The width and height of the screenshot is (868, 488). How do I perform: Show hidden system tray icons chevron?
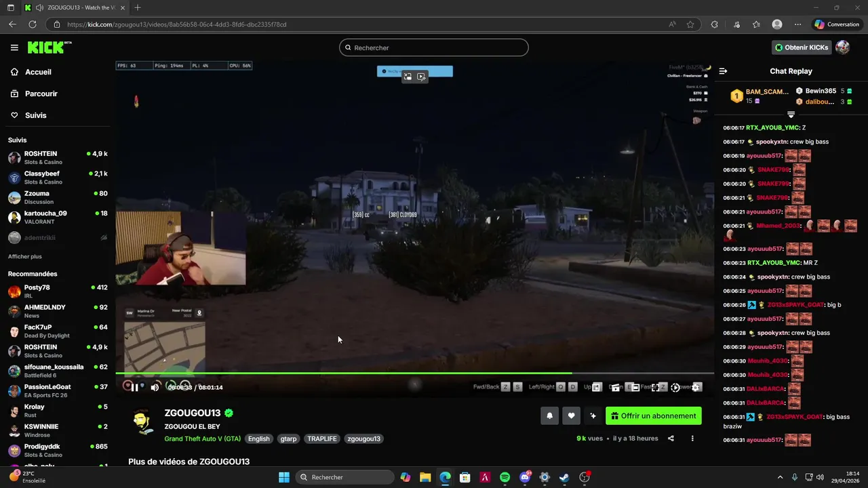(780, 477)
